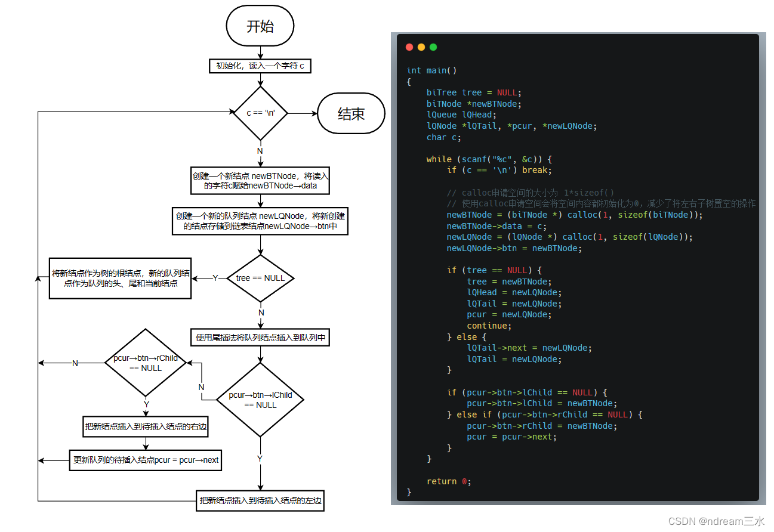Select the pcur→btn→rChild == NULL diamond
Screen dimensions: 774x532
[145, 363]
